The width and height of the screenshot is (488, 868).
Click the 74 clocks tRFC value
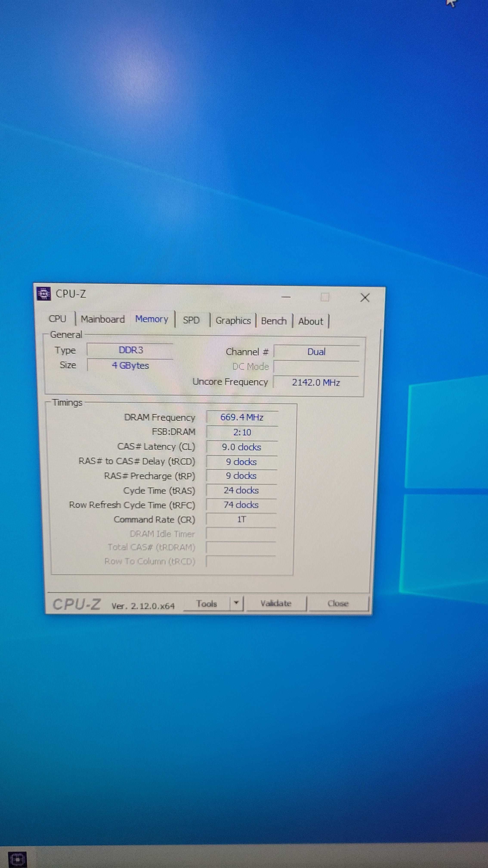pyautogui.click(x=241, y=505)
